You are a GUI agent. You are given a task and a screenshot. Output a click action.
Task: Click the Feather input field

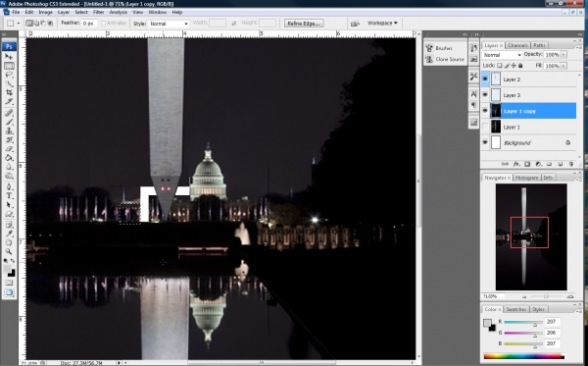(x=89, y=24)
